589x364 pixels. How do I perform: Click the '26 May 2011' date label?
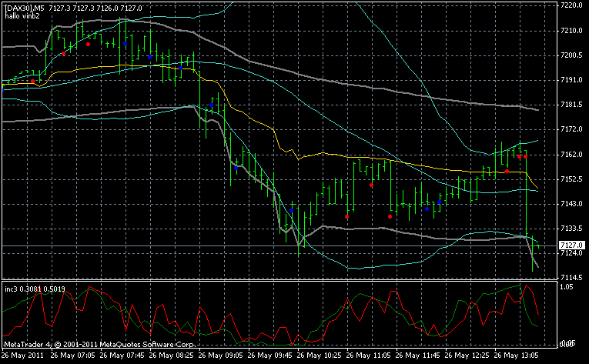click(22, 355)
